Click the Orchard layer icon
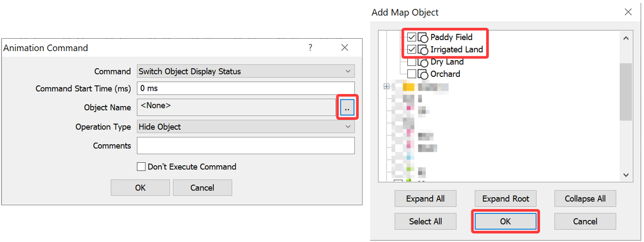The width and height of the screenshot is (644, 242). click(x=423, y=74)
